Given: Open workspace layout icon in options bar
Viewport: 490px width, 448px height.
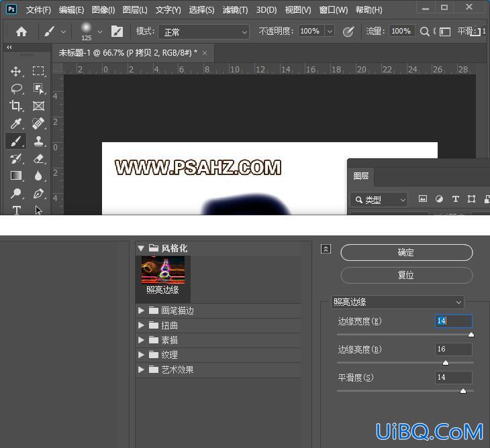Looking at the screenshot, I should tap(445, 32).
